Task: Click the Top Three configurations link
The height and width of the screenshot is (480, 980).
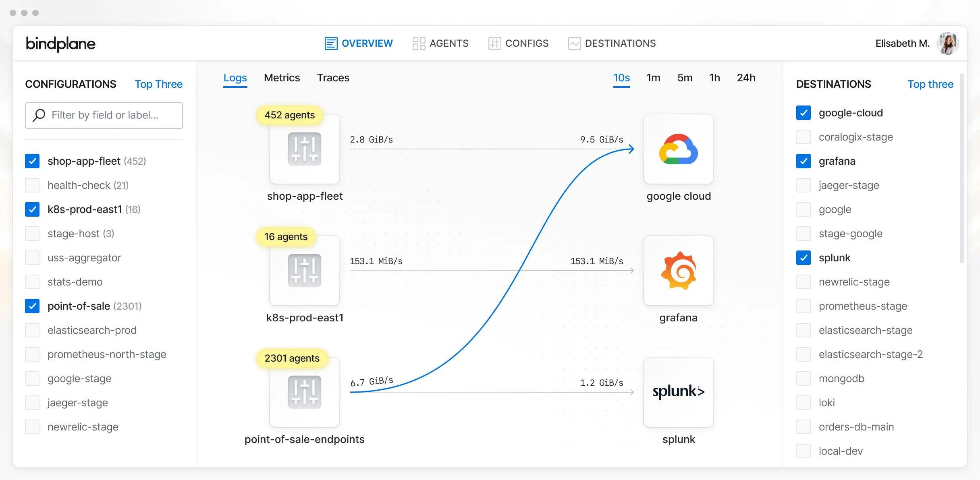Action: 158,84
